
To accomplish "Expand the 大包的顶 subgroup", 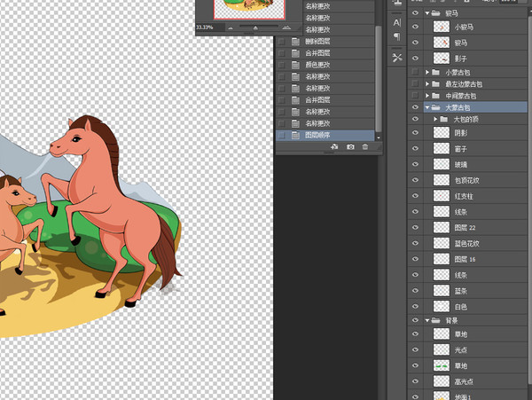I will 435,119.
